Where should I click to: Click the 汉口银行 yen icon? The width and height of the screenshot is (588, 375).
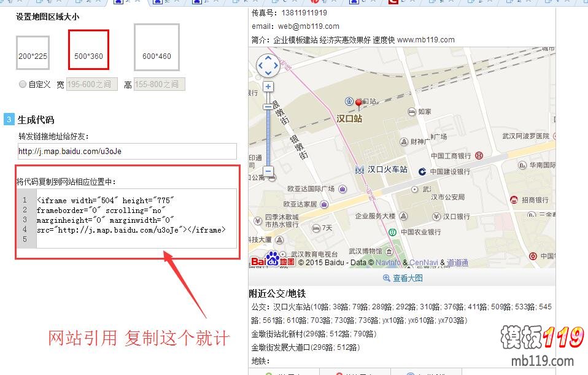coord(436,217)
